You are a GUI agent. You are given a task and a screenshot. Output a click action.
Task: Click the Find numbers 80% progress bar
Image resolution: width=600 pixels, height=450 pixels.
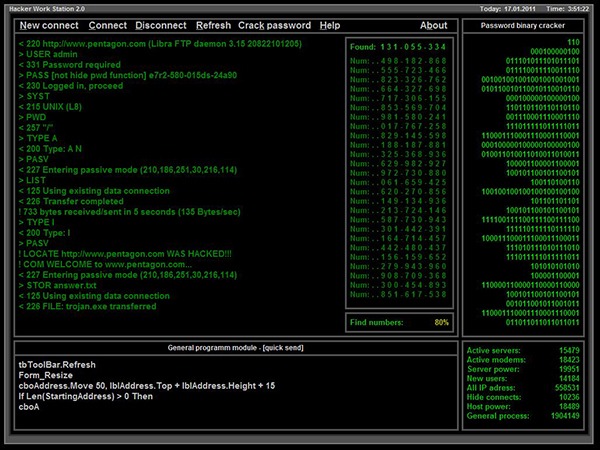(399, 323)
